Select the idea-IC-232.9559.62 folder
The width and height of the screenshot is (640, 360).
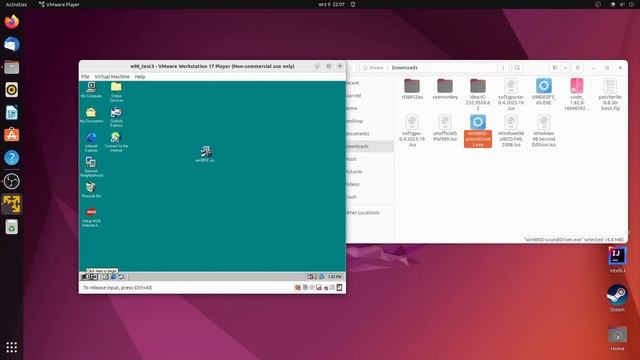[478, 94]
